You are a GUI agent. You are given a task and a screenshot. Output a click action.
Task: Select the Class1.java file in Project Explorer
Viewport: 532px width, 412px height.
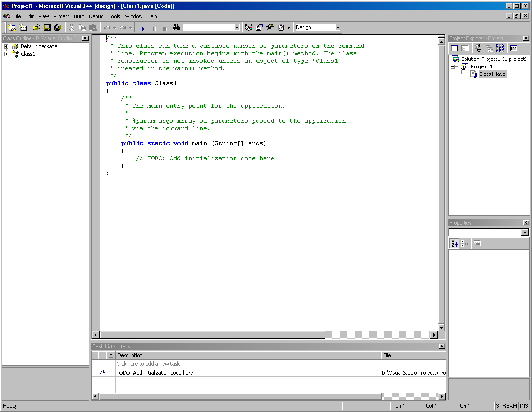pyautogui.click(x=492, y=74)
